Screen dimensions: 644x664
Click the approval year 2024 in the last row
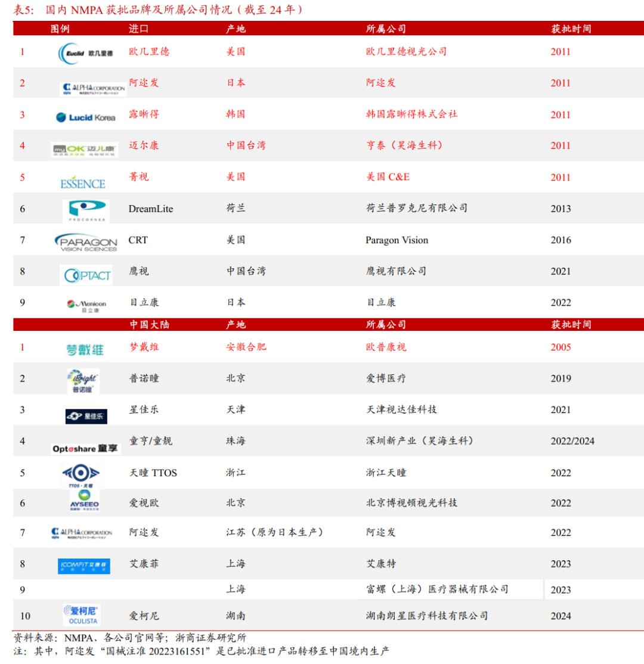pos(561,616)
